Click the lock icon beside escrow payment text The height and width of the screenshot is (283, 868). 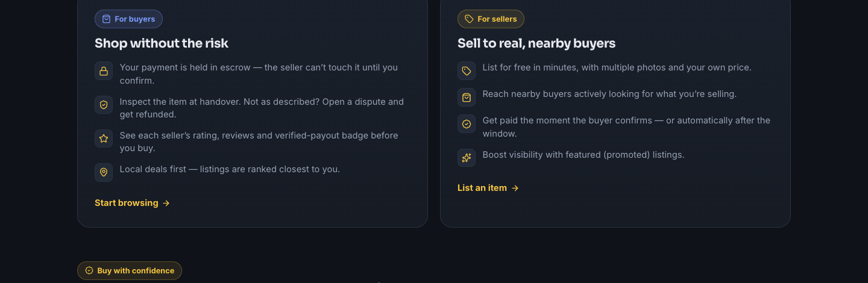104,71
